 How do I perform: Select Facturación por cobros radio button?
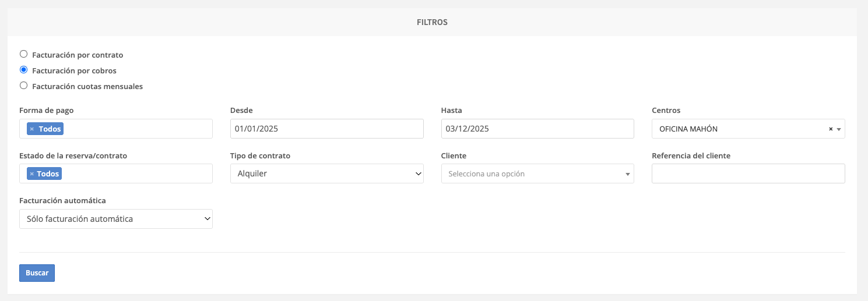click(x=24, y=70)
